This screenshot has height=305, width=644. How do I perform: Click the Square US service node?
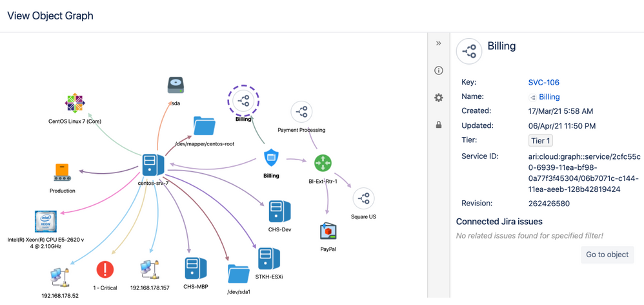click(x=363, y=198)
